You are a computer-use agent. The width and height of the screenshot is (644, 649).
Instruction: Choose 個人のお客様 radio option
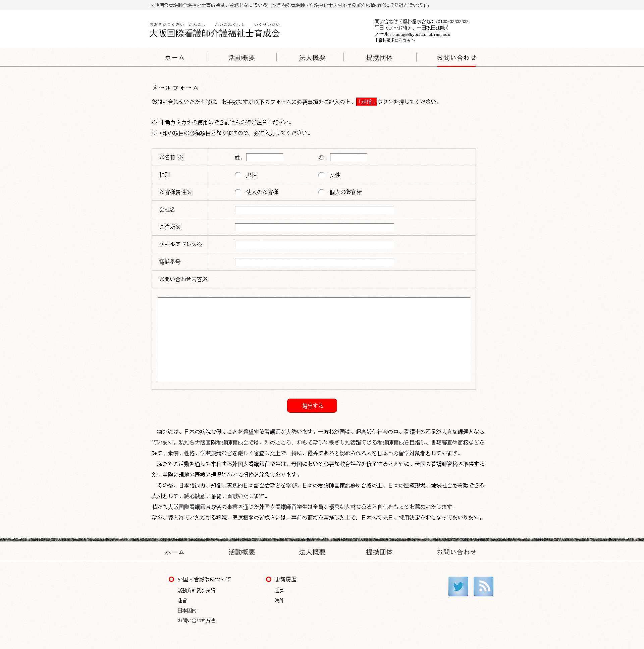321,192
